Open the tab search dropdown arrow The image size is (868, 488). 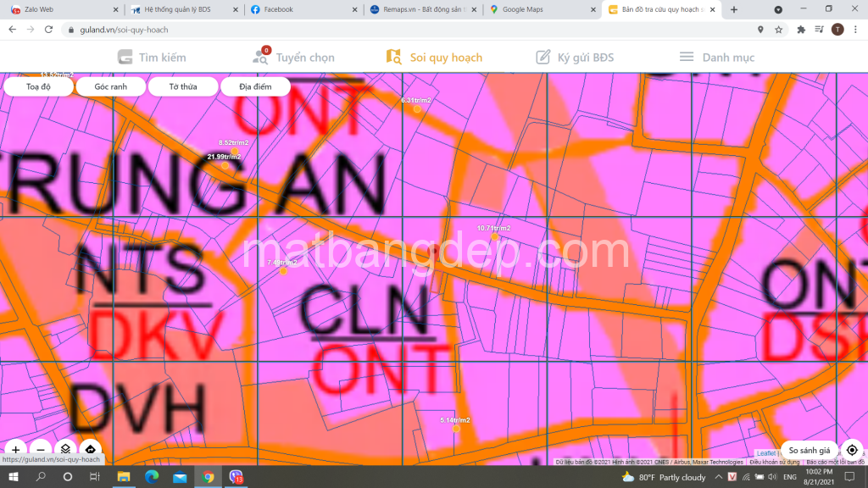[778, 9]
